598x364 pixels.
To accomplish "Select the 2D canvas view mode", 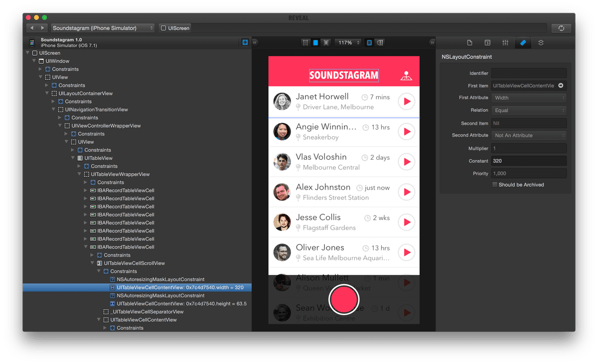I will (x=369, y=43).
